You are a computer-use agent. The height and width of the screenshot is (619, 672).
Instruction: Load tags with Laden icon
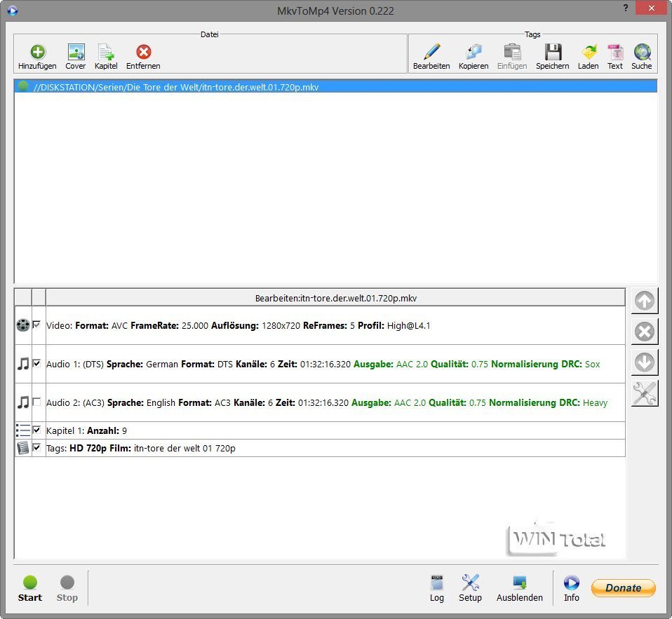(x=589, y=53)
